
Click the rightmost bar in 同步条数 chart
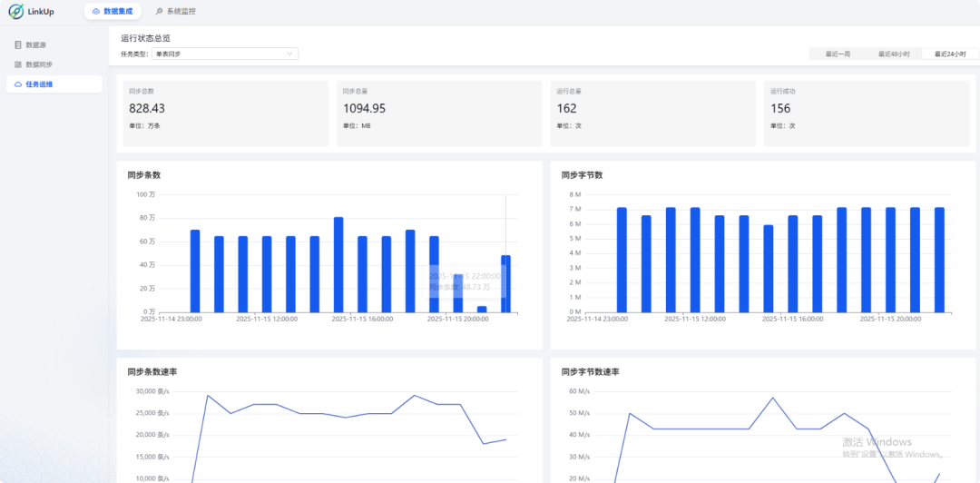505,284
